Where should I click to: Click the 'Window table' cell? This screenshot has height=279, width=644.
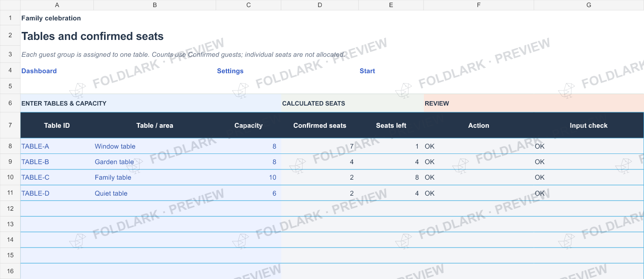[155, 146]
